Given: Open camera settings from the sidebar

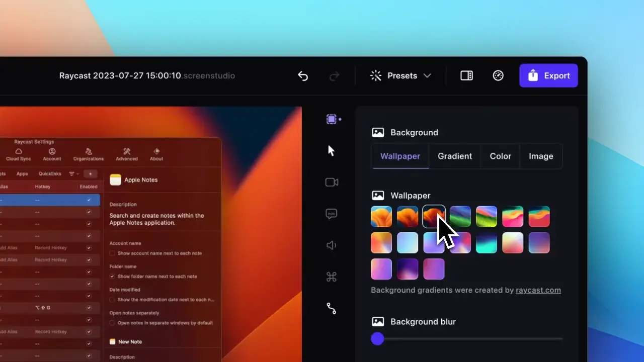Looking at the screenshot, I should pos(332,182).
